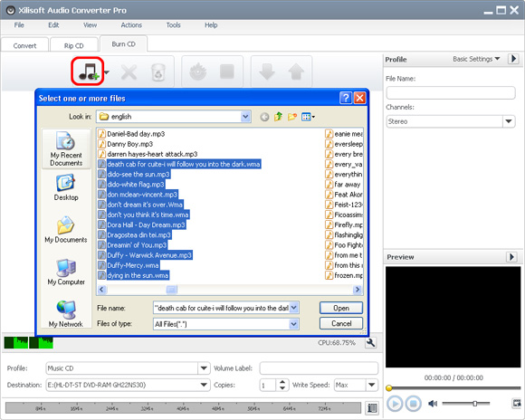The image size is (525, 420).
Task: Open the File menu
Action: pyautogui.click(x=19, y=25)
